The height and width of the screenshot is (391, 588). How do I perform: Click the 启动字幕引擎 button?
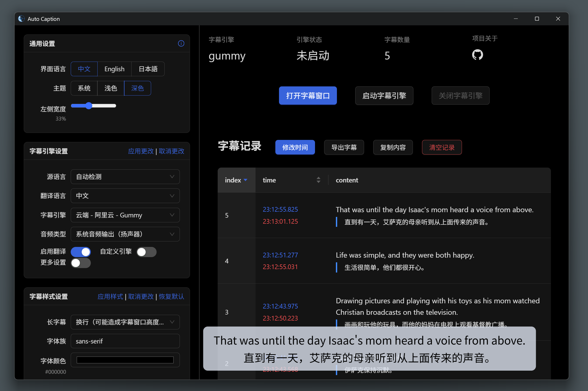[x=384, y=96]
